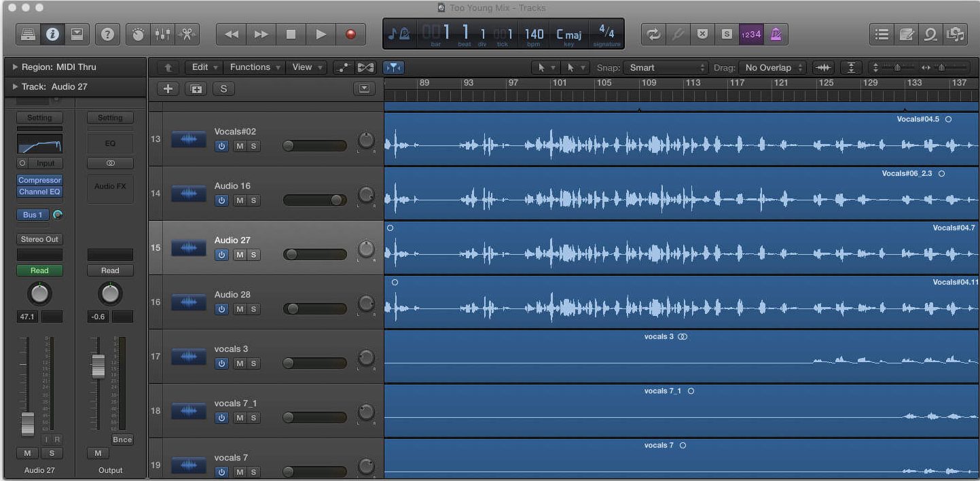Click the waveform zoom icon
Image resolution: width=980 pixels, height=481 pixels.
pyautogui.click(x=824, y=67)
